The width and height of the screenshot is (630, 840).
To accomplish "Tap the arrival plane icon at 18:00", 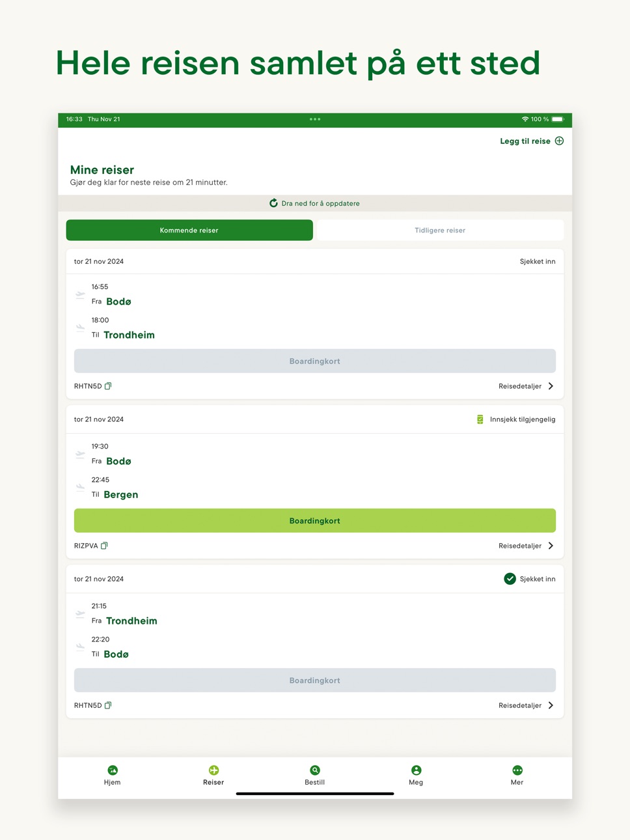I will (x=80, y=328).
